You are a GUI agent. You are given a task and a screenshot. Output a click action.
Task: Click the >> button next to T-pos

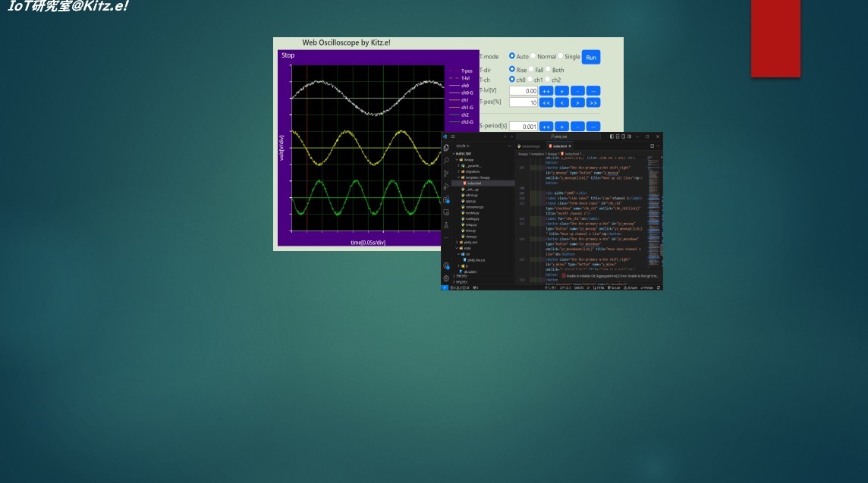point(593,102)
